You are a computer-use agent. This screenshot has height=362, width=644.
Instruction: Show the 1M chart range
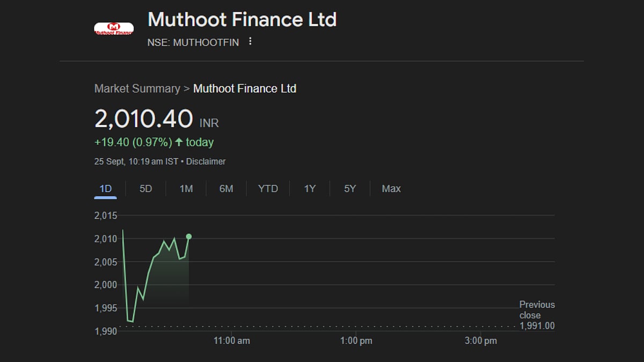pos(186,189)
